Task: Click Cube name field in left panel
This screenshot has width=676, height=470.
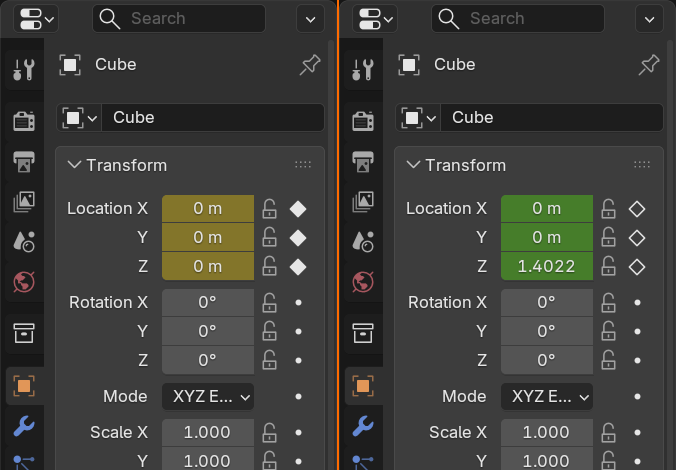Action: [x=213, y=117]
